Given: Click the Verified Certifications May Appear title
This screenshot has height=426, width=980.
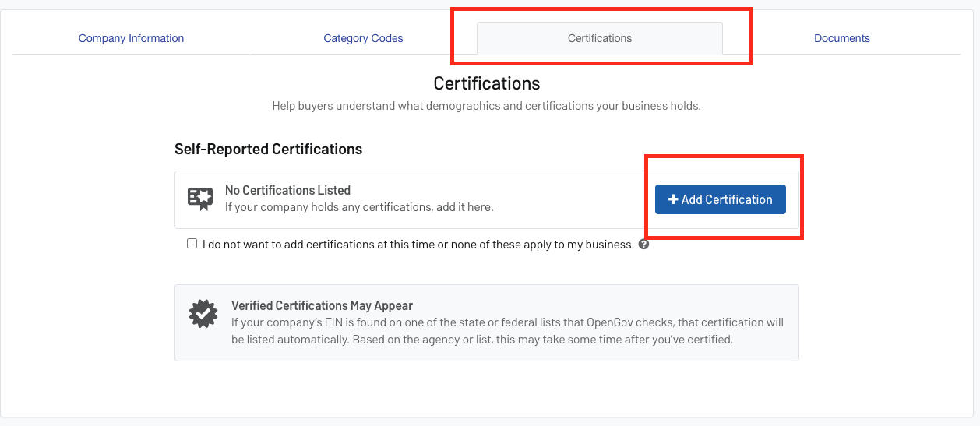Looking at the screenshot, I should click(x=322, y=305).
